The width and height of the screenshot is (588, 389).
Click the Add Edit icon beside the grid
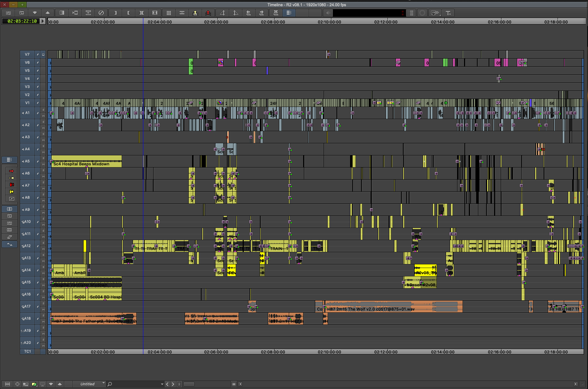coord(182,13)
